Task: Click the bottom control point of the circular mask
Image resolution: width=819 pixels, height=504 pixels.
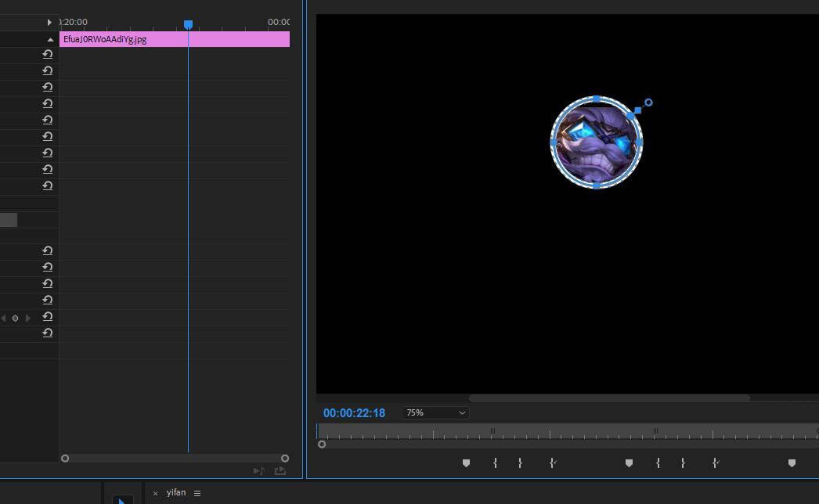Action: pyautogui.click(x=597, y=185)
